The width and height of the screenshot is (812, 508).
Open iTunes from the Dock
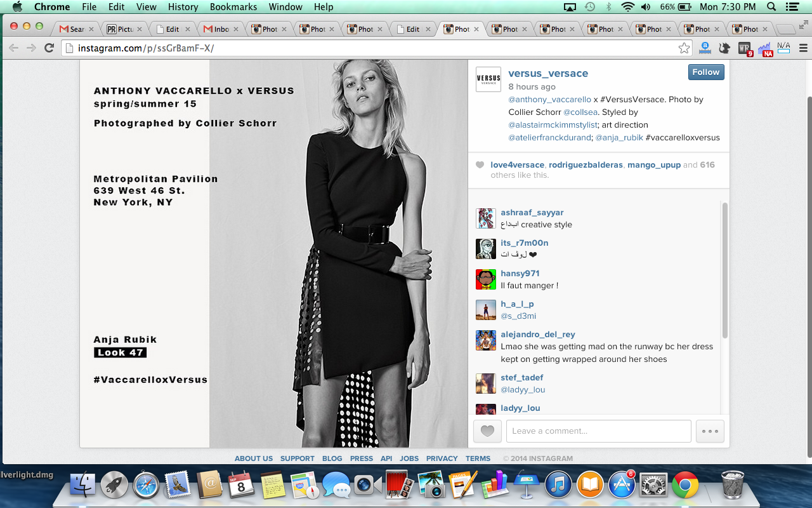click(558, 486)
